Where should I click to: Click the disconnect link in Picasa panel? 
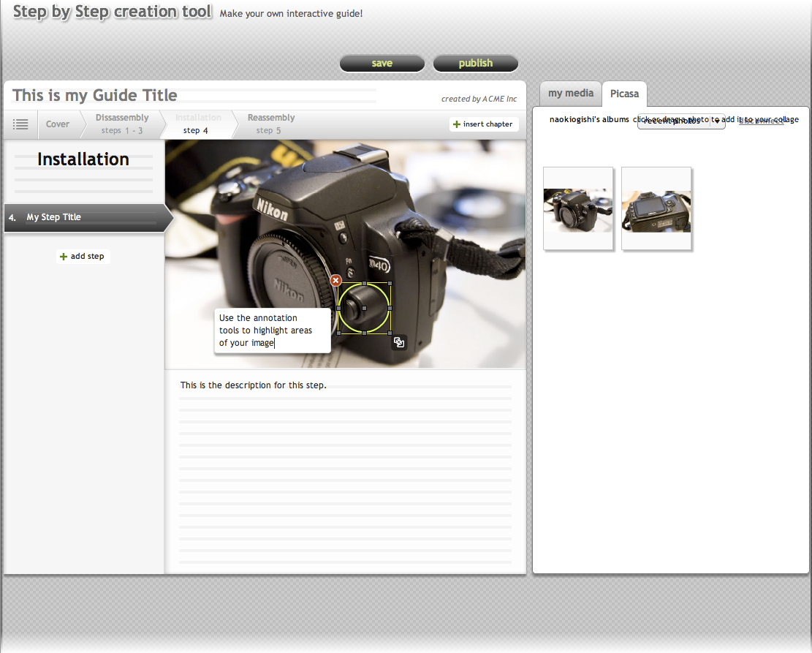point(762,121)
